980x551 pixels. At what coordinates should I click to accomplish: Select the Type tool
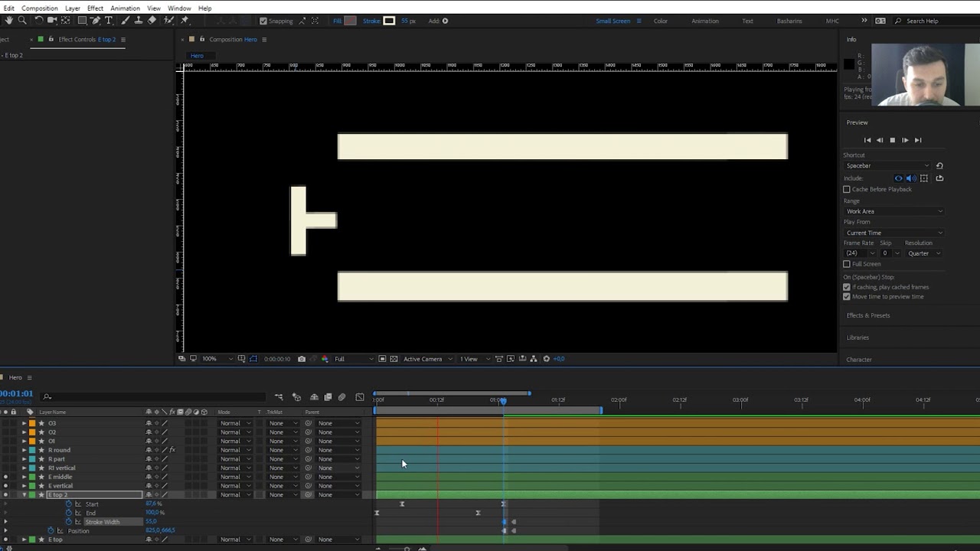[109, 21]
